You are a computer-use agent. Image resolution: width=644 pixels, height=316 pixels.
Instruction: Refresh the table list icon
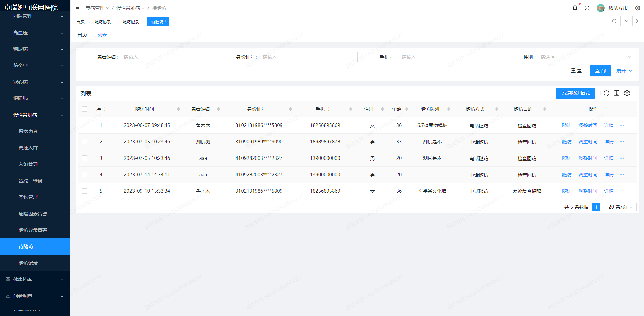[606, 93]
